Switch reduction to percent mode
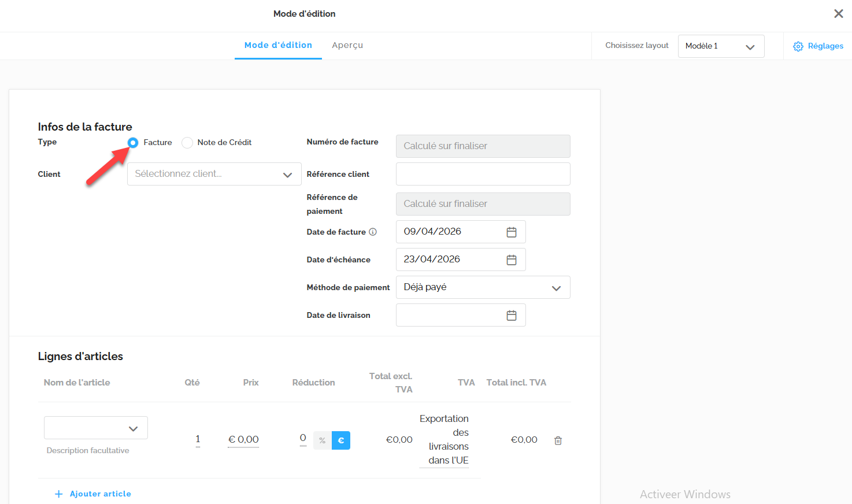 coord(323,440)
